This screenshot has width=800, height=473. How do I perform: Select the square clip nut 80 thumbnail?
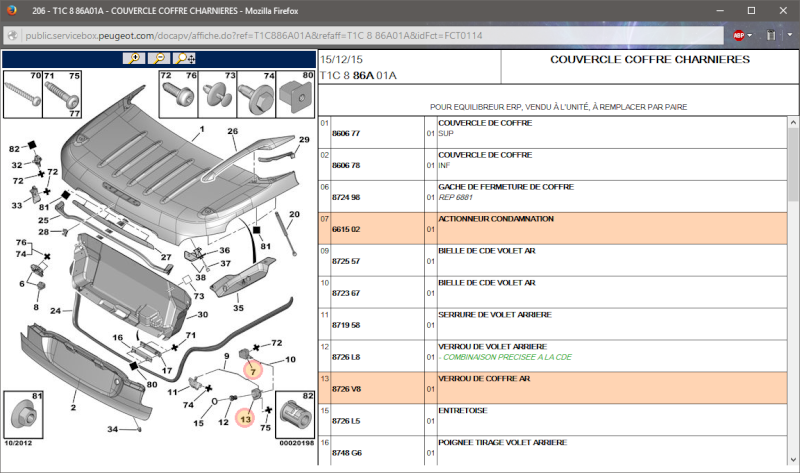[x=296, y=94]
